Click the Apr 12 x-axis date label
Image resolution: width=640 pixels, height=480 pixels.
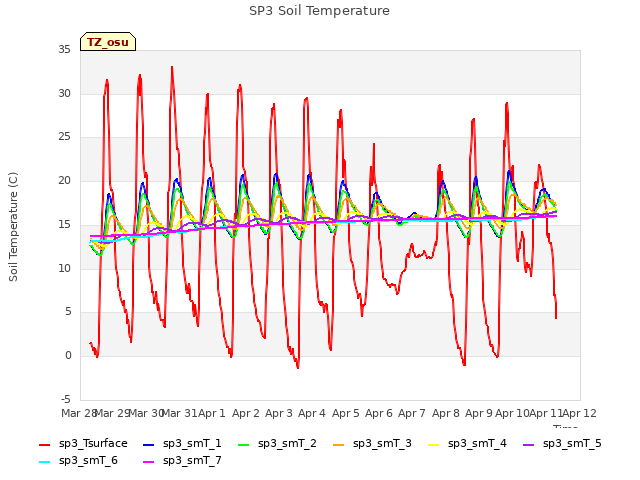click(580, 413)
